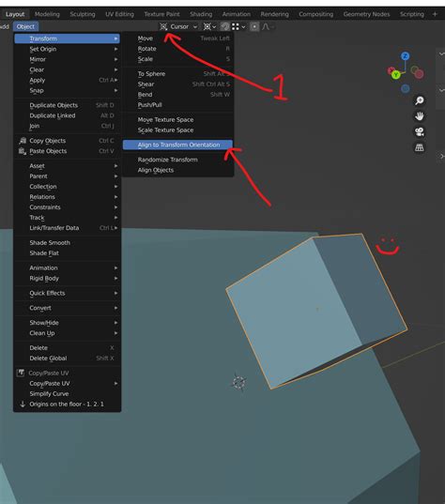Select Move in Transform submenu
The image size is (445, 504).
[x=177, y=38]
